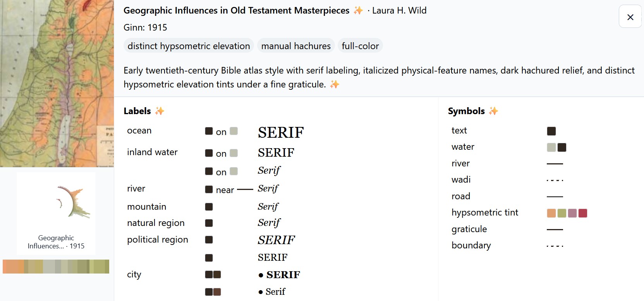
Task: Click the italic Serif sample in the river row
Action: click(x=268, y=188)
